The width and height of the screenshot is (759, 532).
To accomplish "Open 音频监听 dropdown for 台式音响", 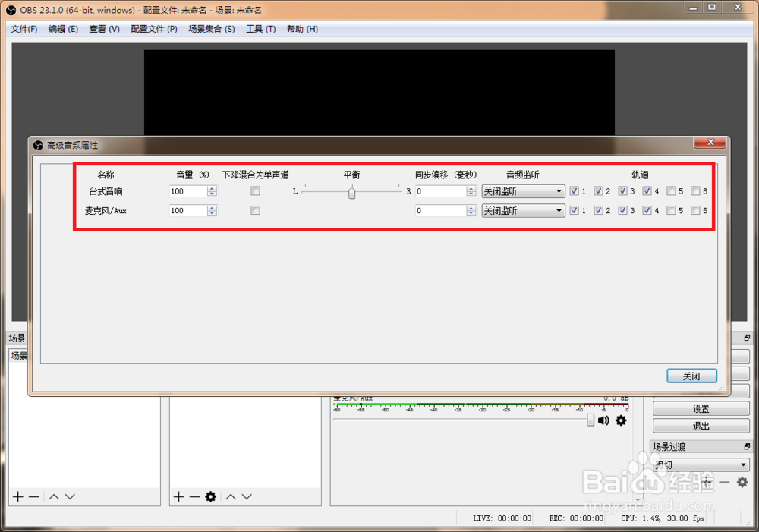I will coord(523,191).
